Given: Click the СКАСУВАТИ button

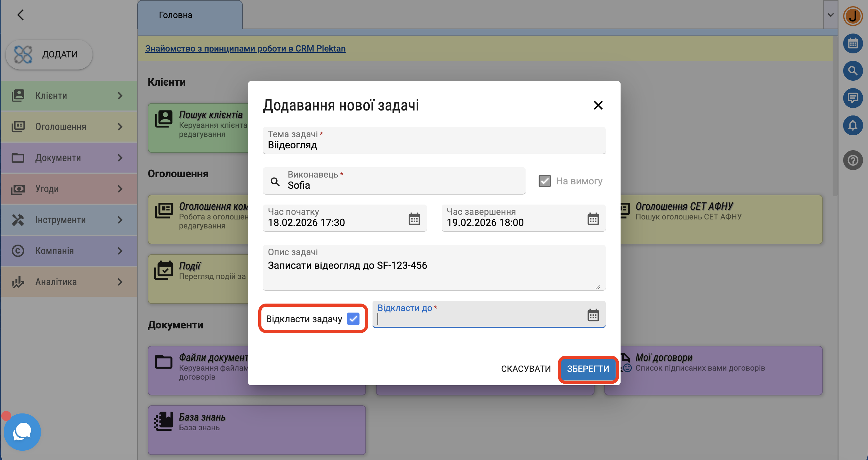Looking at the screenshot, I should tap(526, 369).
